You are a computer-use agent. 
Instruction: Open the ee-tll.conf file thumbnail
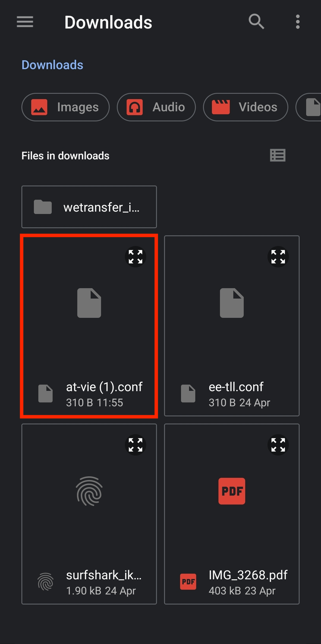(232, 303)
